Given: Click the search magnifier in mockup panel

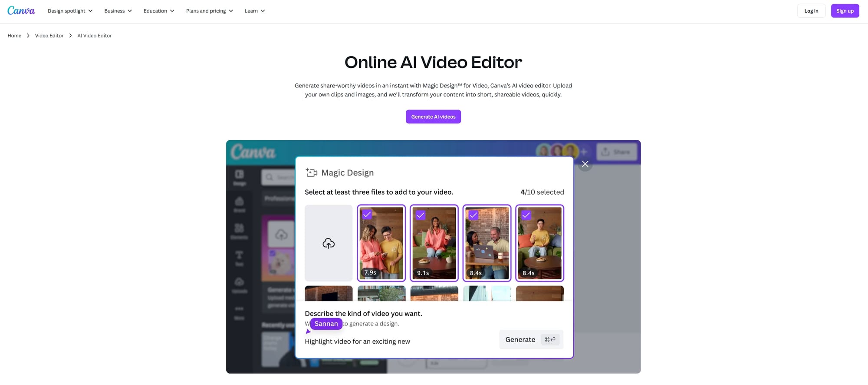Looking at the screenshot, I should (270, 177).
